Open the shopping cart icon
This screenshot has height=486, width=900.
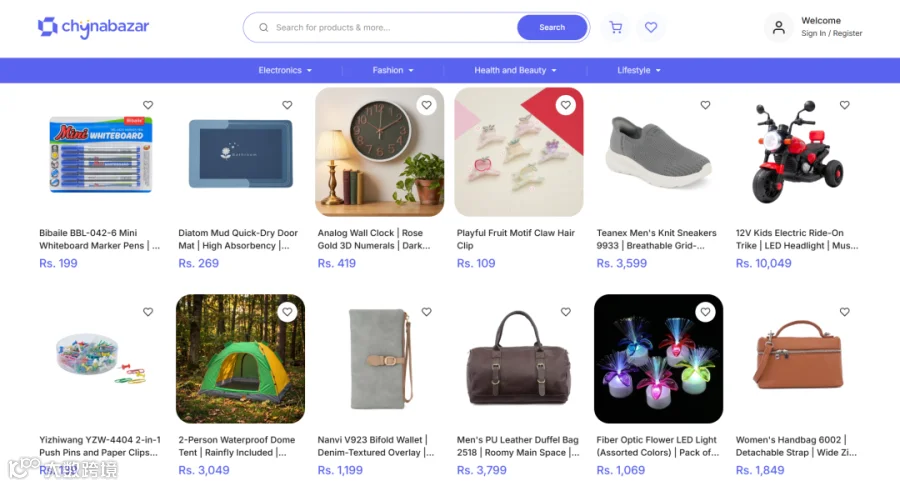pyautogui.click(x=616, y=28)
